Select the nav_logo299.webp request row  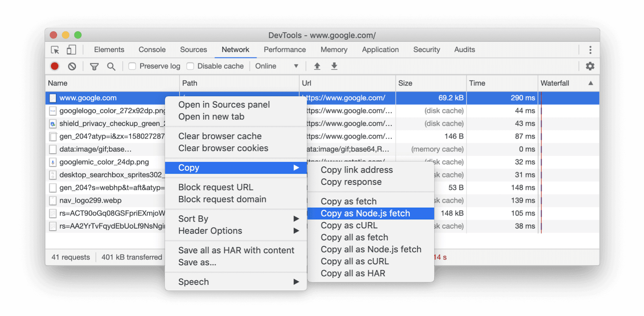pos(91,200)
